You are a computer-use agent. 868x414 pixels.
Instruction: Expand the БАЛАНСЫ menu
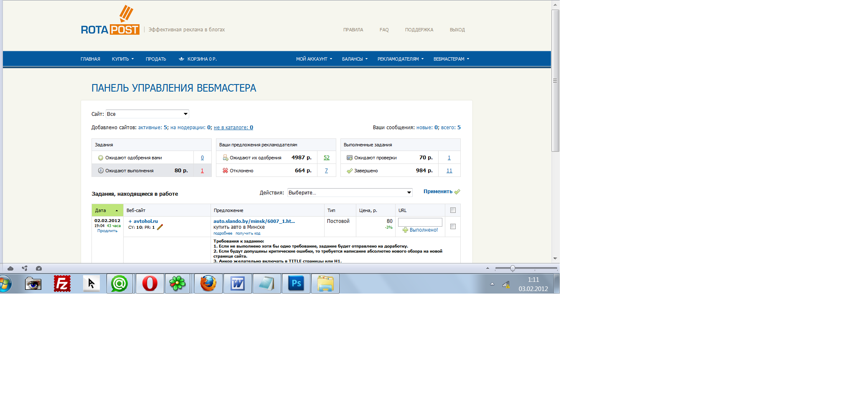[355, 59]
